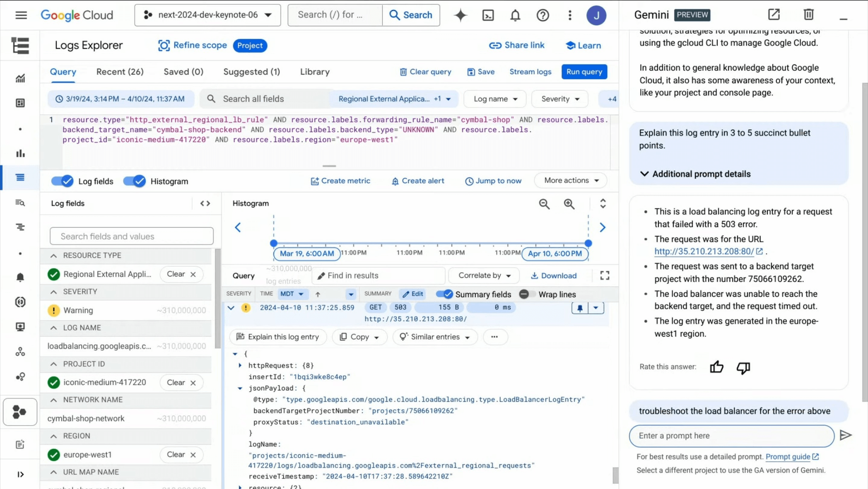The width and height of the screenshot is (868, 489).
Task: Pin the selected log entry
Action: [x=580, y=308]
